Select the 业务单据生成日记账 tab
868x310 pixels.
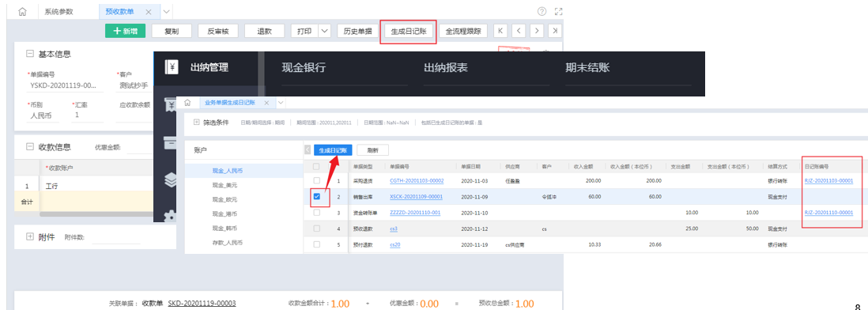pos(229,103)
